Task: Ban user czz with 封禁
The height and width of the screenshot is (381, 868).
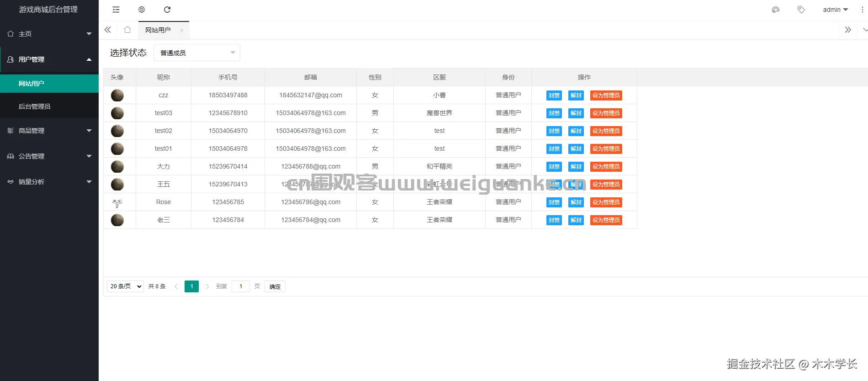Action: [554, 95]
